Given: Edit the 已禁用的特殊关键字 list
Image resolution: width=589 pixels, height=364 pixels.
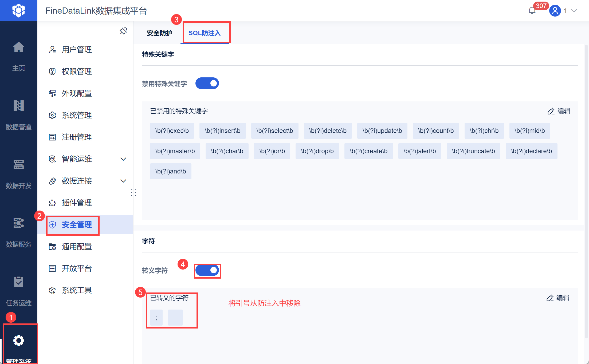Looking at the screenshot, I should tap(559, 111).
